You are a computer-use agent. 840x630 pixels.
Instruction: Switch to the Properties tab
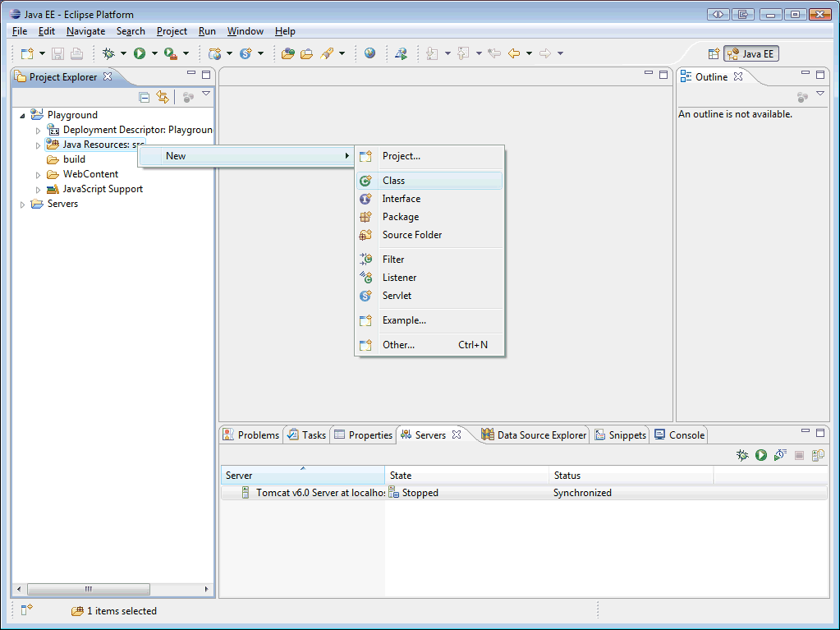[363, 435]
